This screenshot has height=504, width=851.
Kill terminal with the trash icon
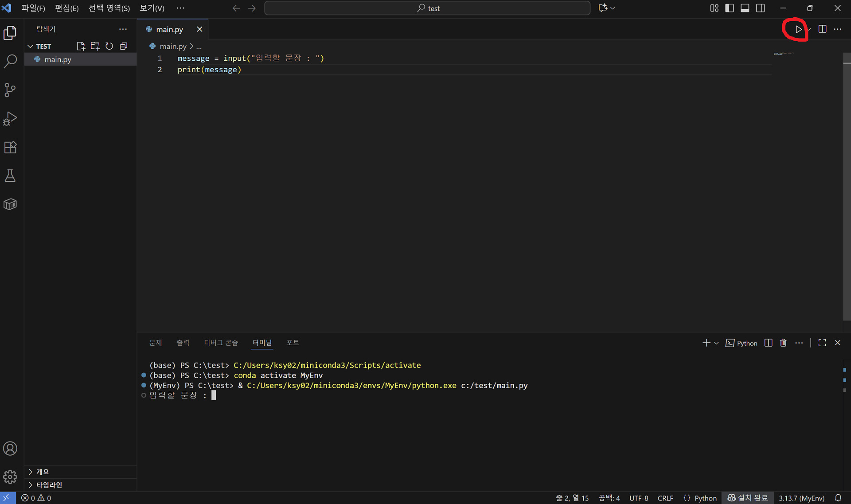(783, 343)
